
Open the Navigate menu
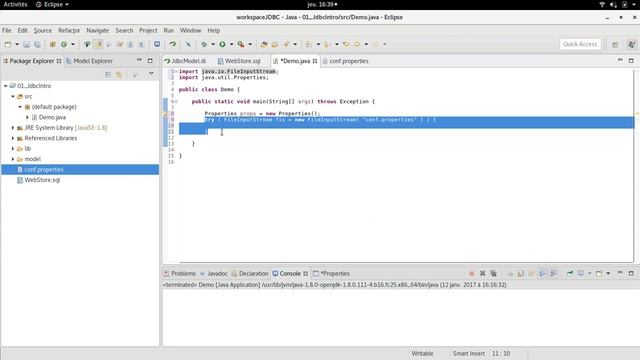coord(98,31)
